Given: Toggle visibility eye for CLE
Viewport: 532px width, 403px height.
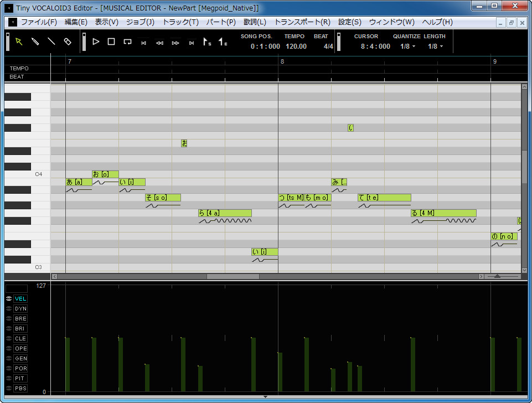Looking at the screenshot, I should click(9, 338).
